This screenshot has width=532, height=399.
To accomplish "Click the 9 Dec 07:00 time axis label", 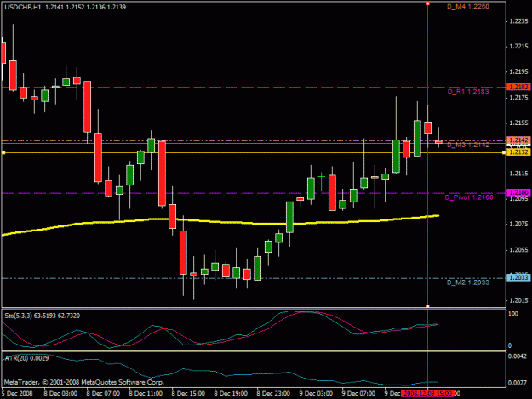I will pyautogui.click(x=358, y=394).
